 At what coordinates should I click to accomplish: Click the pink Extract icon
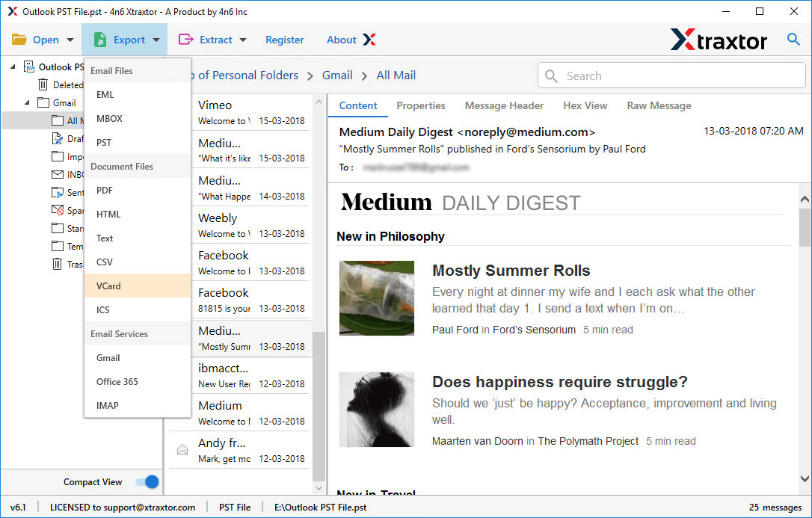click(185, 40)
